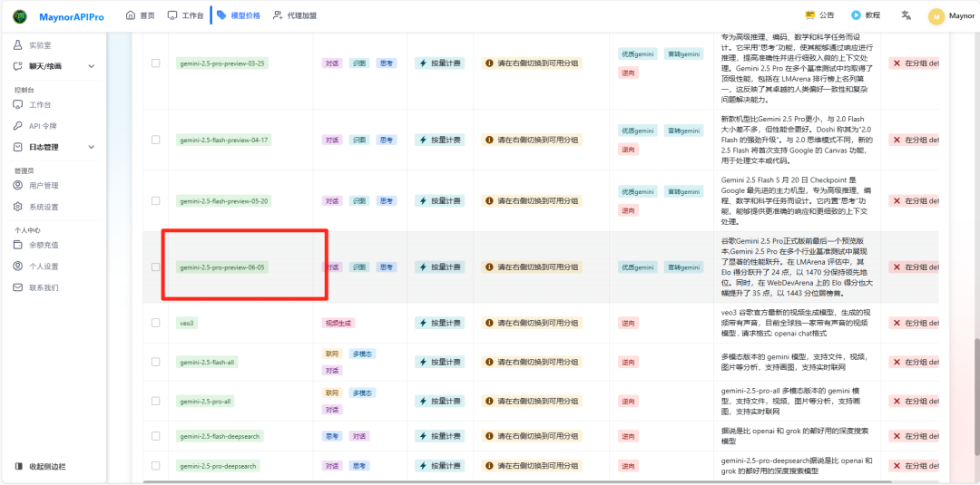Click the red X icon in the veo3 row
Image resolution: width=980 pixels, height=485 pixels.
click(897, 324)
